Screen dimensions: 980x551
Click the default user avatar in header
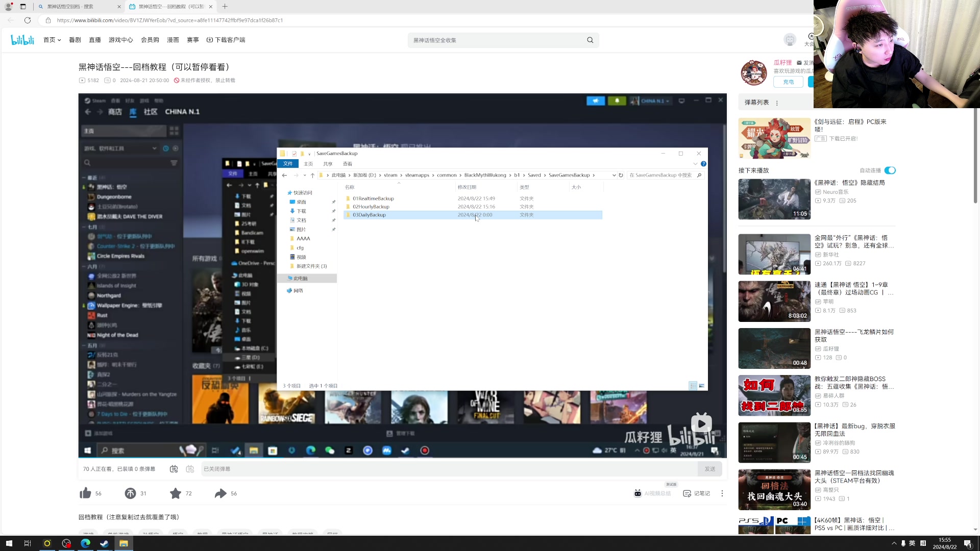click(x=790, y=40)
